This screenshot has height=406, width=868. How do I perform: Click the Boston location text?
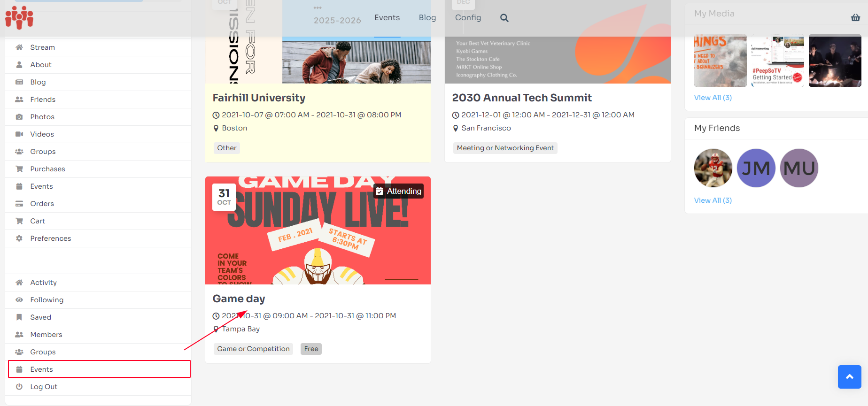tap(234, 128)
